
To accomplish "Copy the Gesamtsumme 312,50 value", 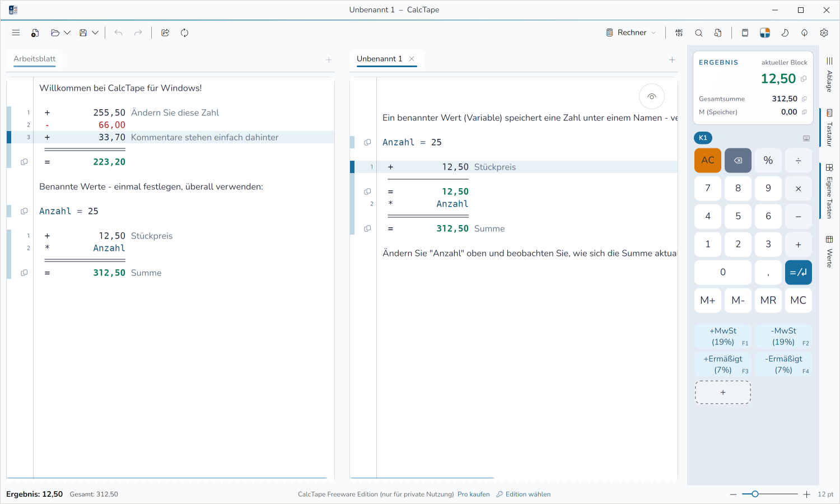I will point(804,99).
